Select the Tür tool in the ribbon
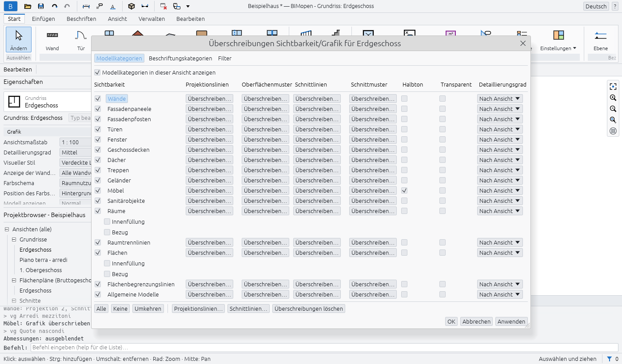This screenshot has width=622, height=364. [x=81, y=40]
